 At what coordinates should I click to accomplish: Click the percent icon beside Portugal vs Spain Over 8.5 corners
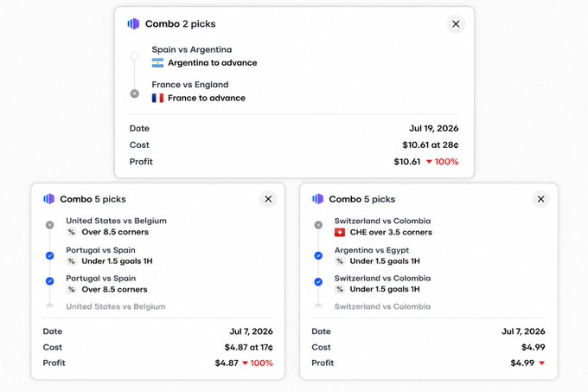[71, 290]
